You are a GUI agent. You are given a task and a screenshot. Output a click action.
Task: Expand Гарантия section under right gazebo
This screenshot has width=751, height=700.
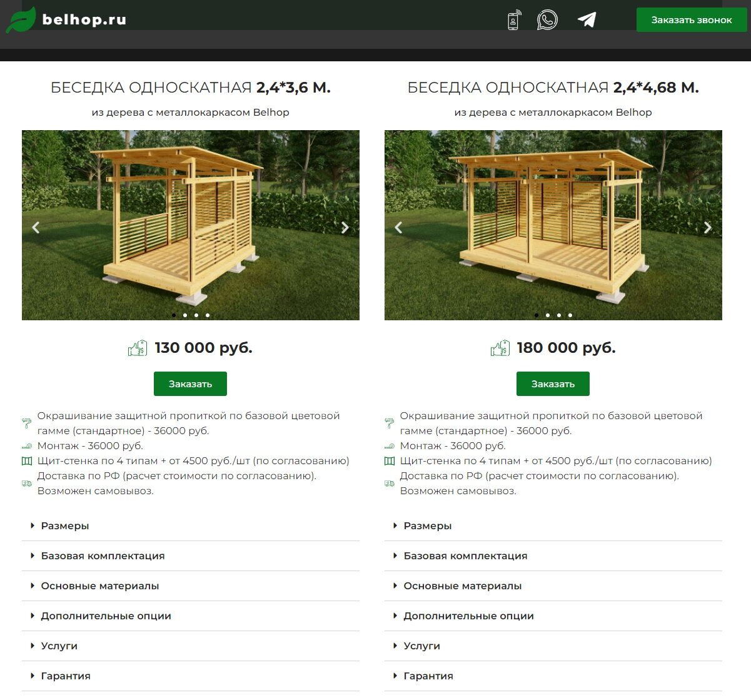point(553,676)
